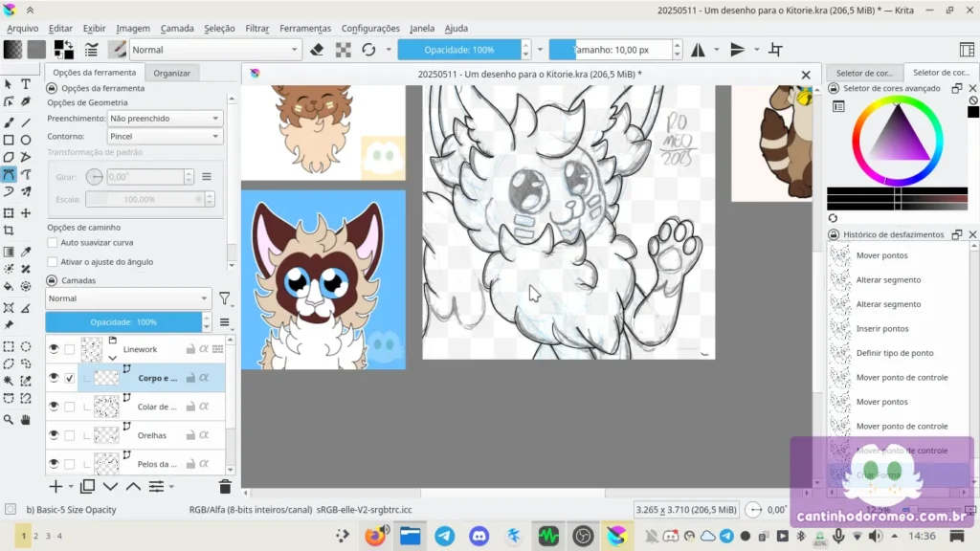The width and height of the screenshot is (980, 551).
Task: Select the Move tool
Action: click(x=26, y=213)
